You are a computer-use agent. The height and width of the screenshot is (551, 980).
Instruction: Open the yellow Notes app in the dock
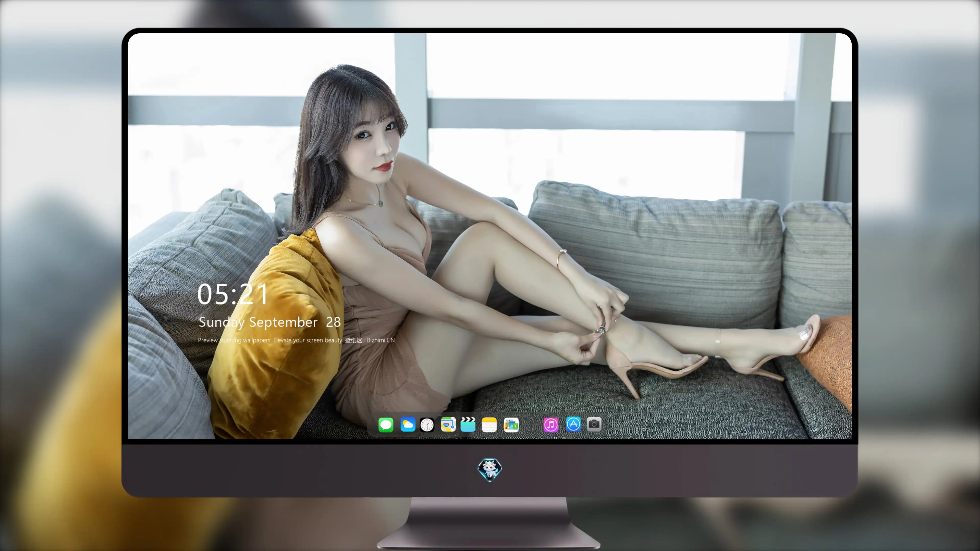coord(489,425)
